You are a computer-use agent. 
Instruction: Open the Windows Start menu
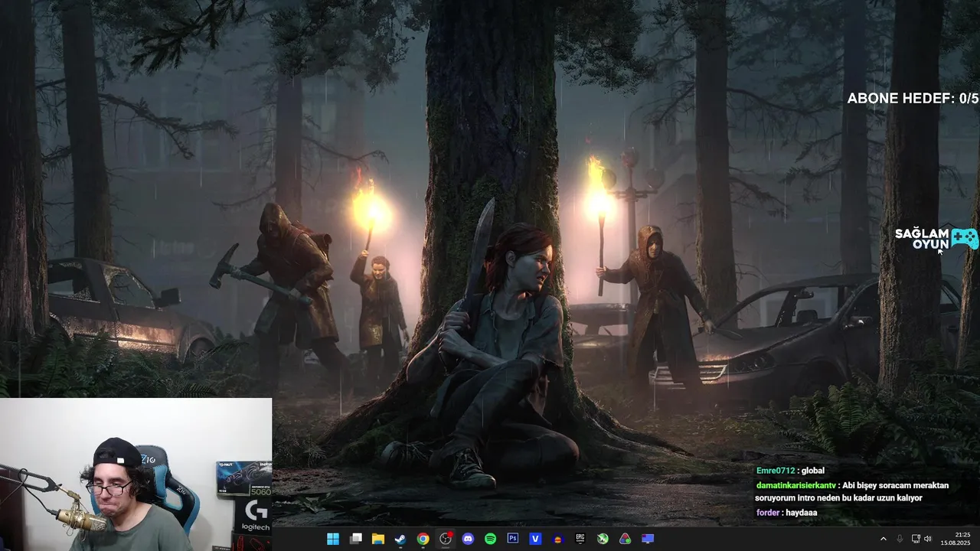pyautogui.click(x=333, y=539)
